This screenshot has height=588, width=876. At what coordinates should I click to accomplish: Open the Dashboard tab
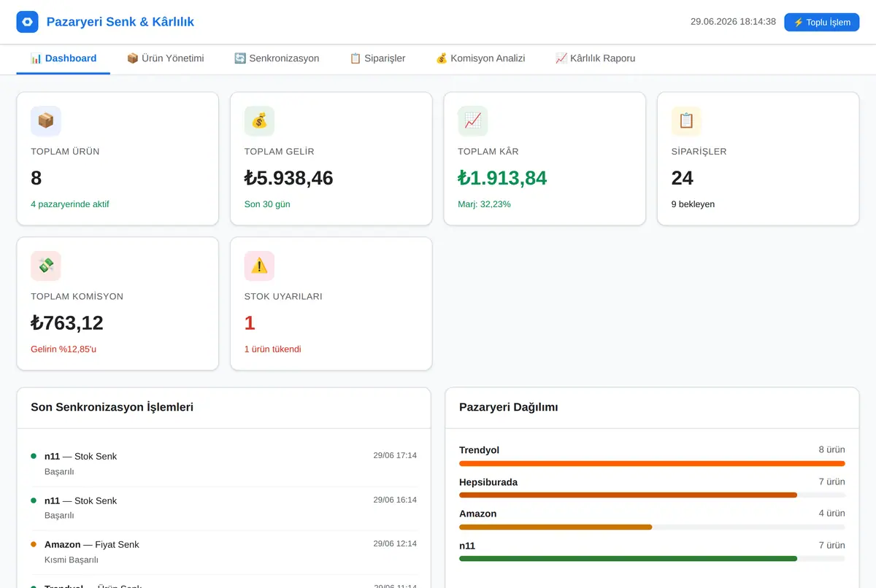pyautogui.click(x=64, y=58)
